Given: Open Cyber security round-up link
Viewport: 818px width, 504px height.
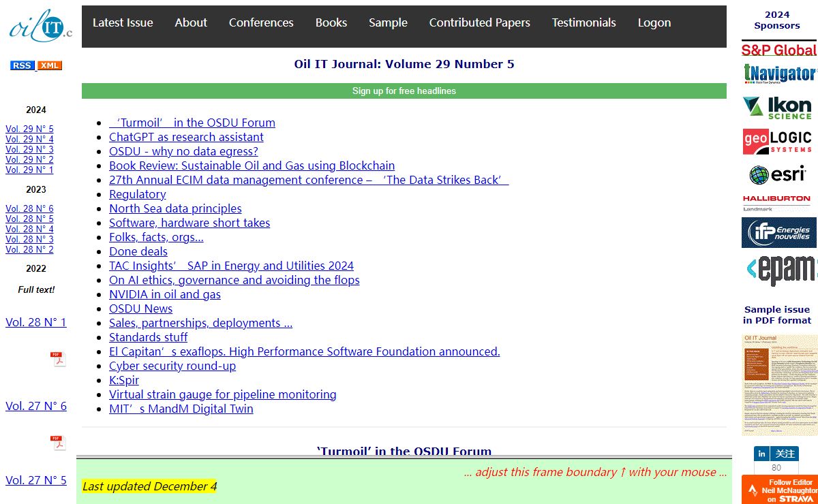Looking at the screenshot, I should (172, 366).
